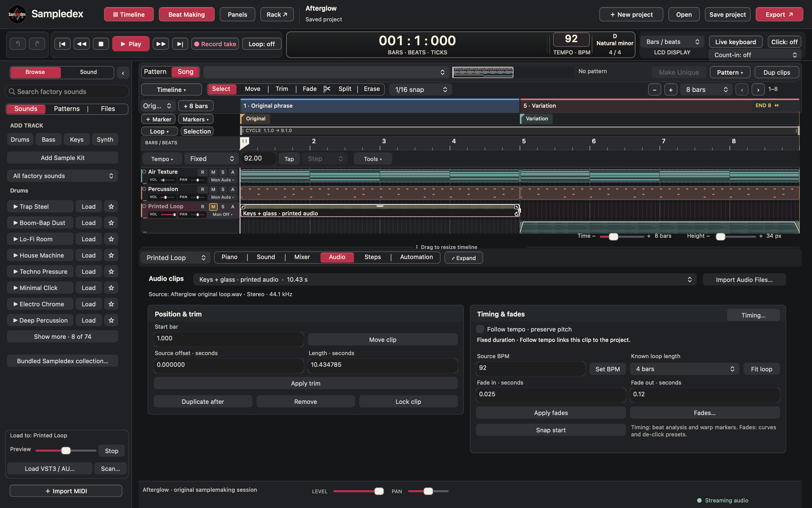Favorite the Boom-Bap Dust star

[111, 223]
